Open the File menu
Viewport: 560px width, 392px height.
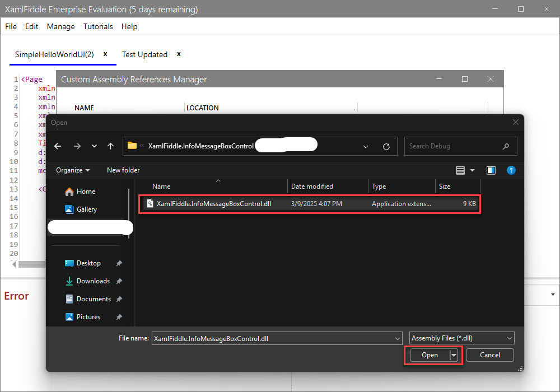[11, 26]
